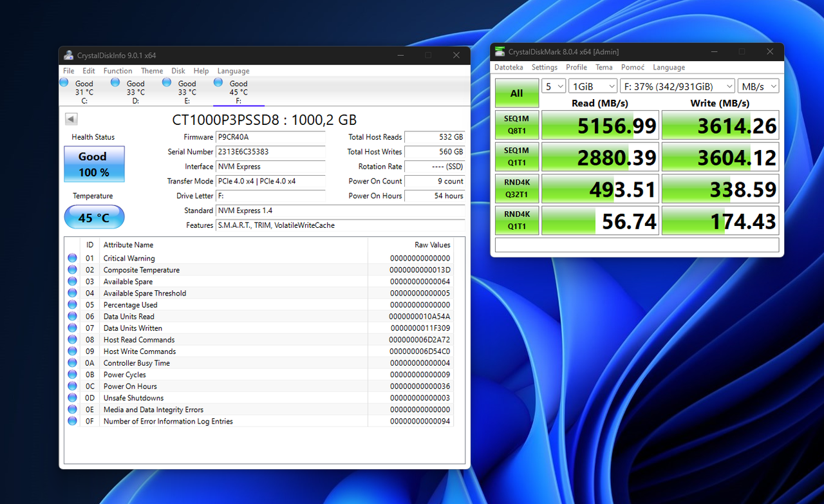The image size is (824, 504).
Task: Open Datoteka menu in CrystalDiskMark
Action: [509, 67]
